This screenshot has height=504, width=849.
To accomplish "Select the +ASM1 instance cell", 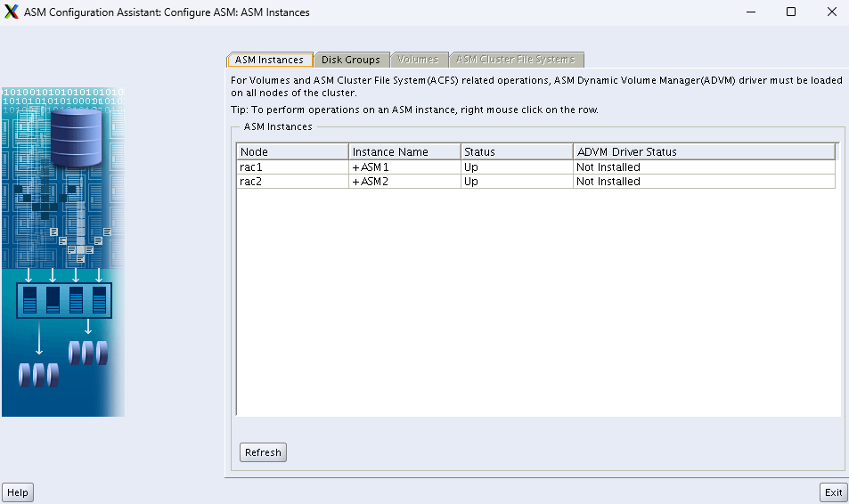I will coord(404,167).
